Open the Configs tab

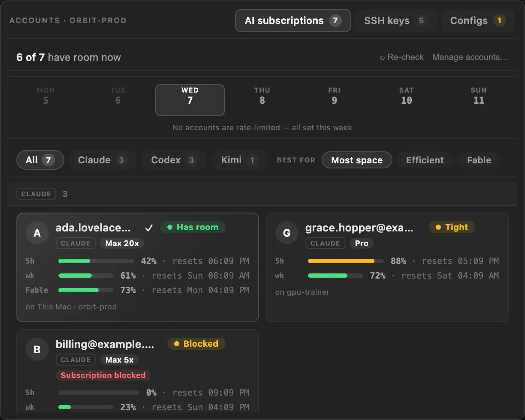tap(478, 21)
